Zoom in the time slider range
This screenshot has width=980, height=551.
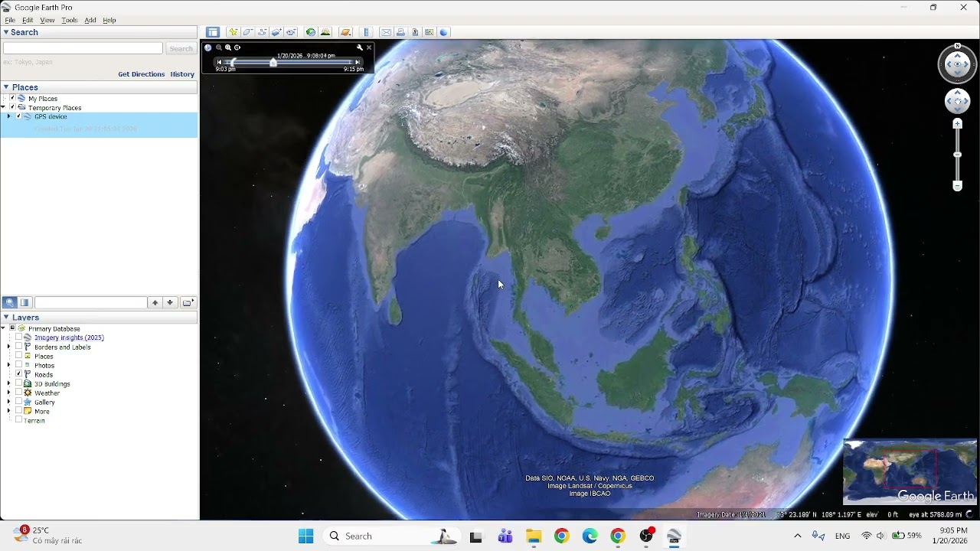[x=228, y=47]
